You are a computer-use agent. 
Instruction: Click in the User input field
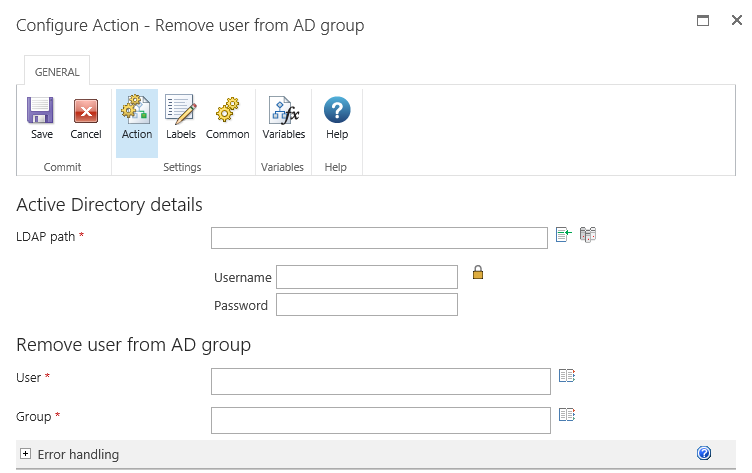381,381
